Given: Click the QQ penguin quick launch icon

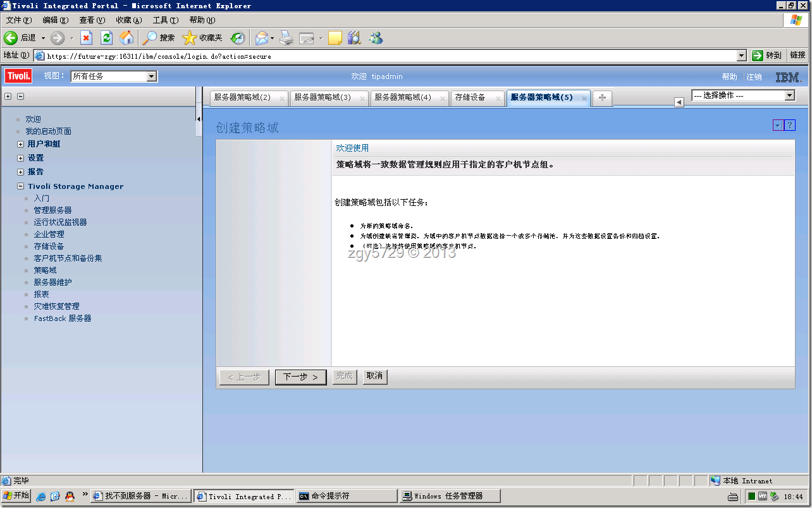Looking at the screenshot, I should point(69,497).
